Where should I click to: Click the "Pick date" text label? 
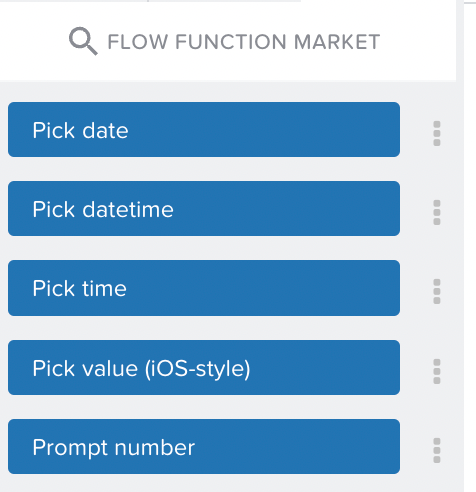coord(80,130)
